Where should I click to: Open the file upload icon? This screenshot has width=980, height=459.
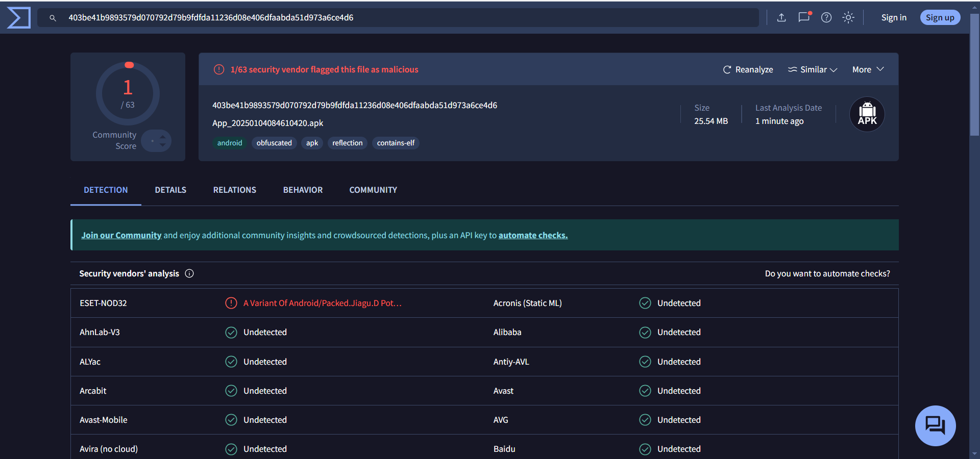pyautogui.click(x=781, y=18)
